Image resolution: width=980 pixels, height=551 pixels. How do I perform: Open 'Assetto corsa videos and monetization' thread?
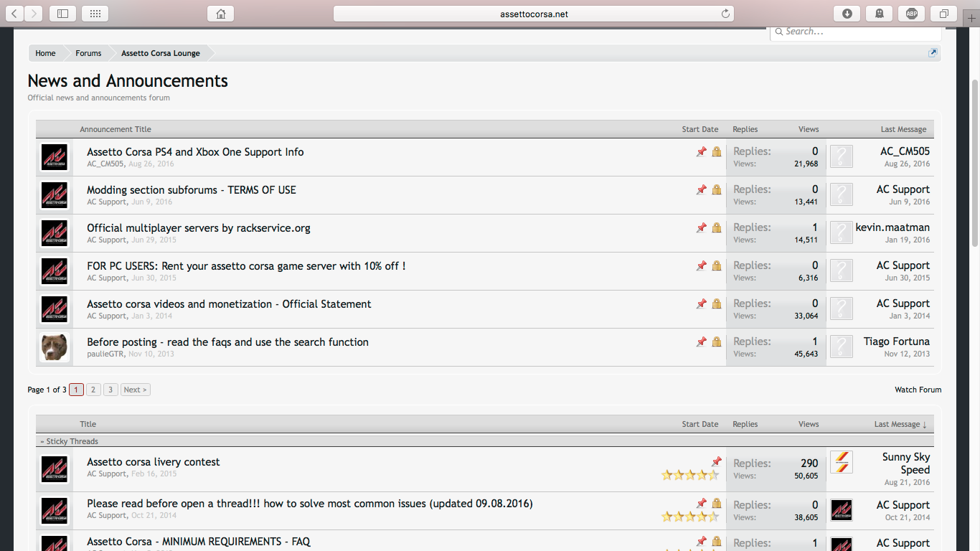(229, 304)
